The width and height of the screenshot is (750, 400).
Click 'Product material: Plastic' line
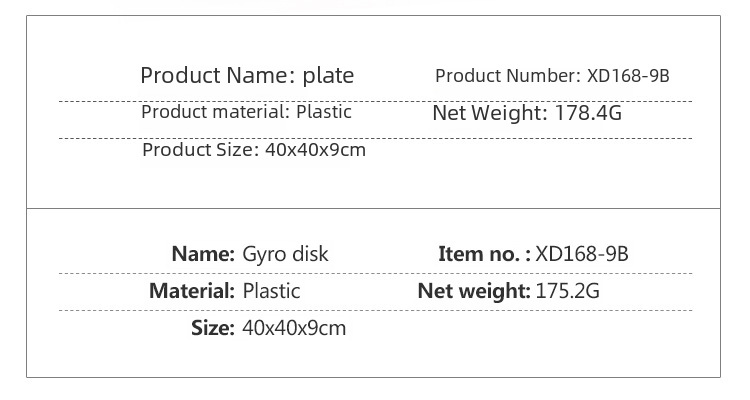coord(246,112)
